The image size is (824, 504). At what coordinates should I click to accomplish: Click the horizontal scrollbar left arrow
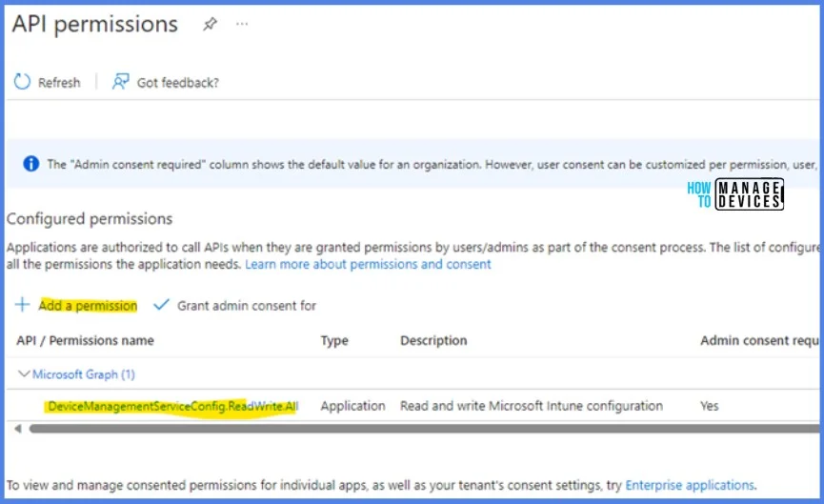[x=18, y=429]
